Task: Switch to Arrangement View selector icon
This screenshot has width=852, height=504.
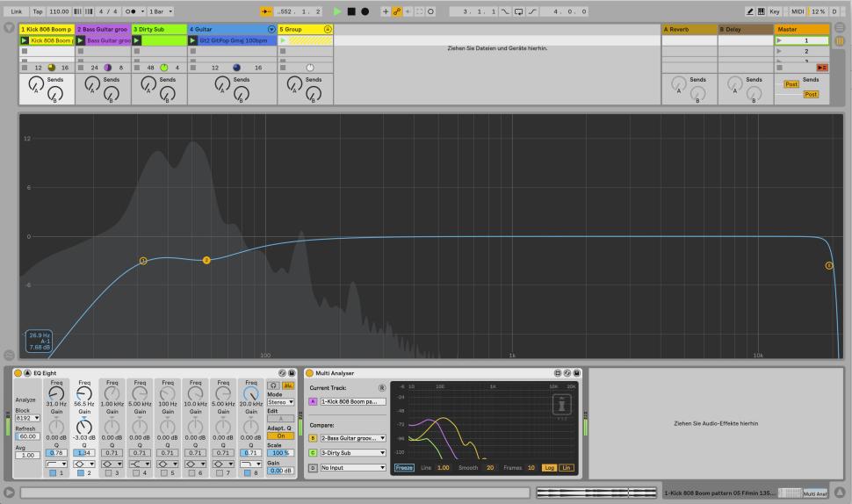Action: pos(840,29)
